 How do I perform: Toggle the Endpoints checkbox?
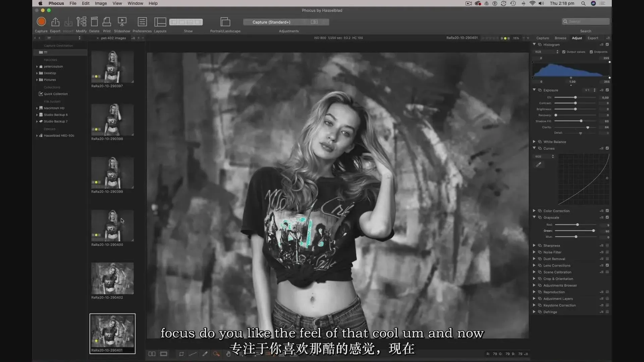tap(591, 52)
